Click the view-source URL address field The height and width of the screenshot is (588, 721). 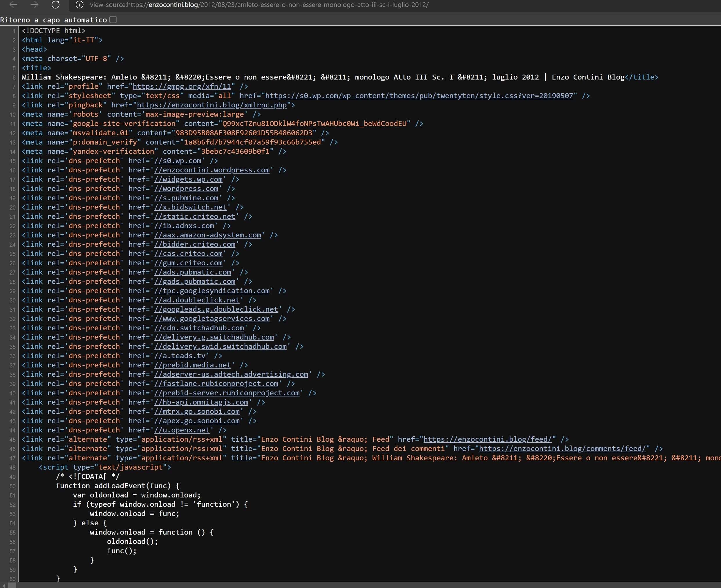(259, 5)
